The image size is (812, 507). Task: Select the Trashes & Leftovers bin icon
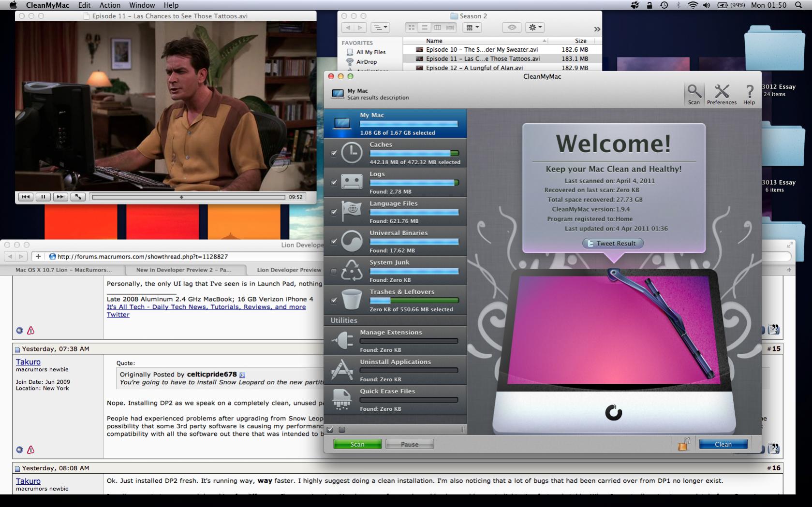tap(352, 300)
